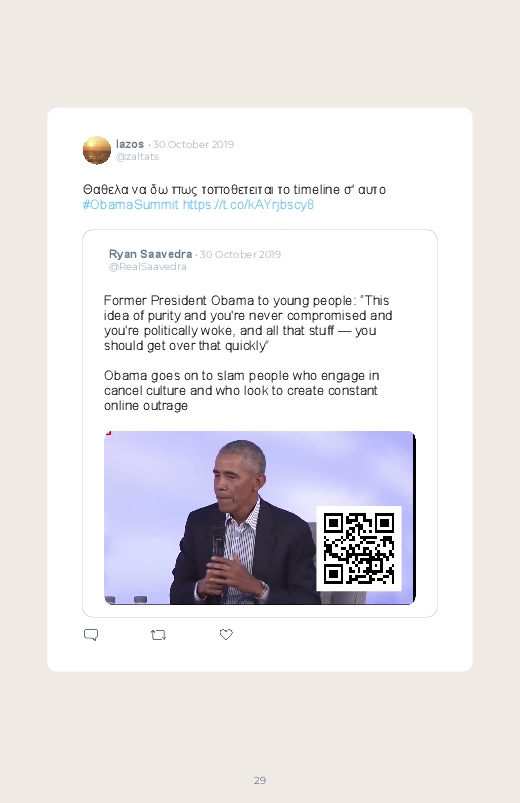
Task: Open the @zaltats handle
Action: coord(137,157)
